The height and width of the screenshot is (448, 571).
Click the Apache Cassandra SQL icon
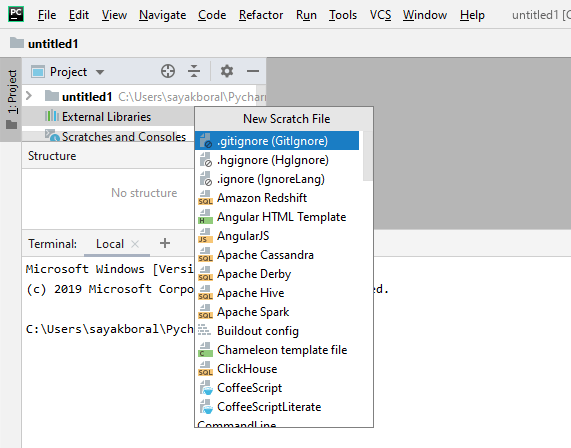[205, 255]
